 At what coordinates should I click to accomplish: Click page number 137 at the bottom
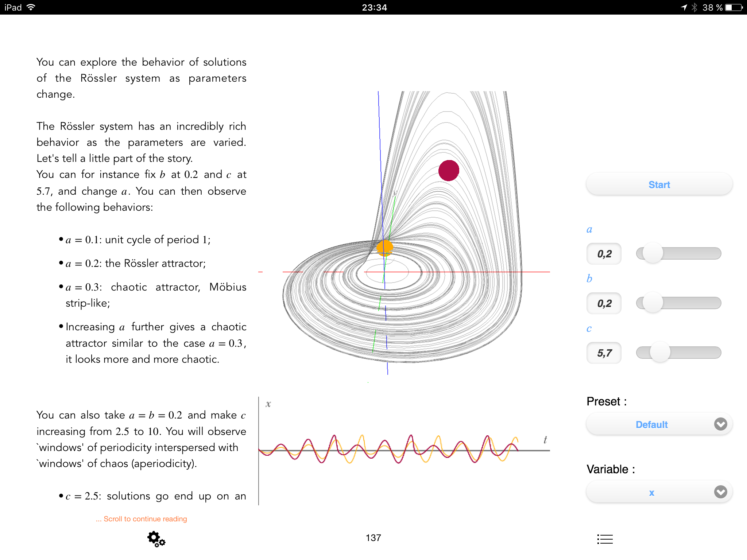click(373, 538)
